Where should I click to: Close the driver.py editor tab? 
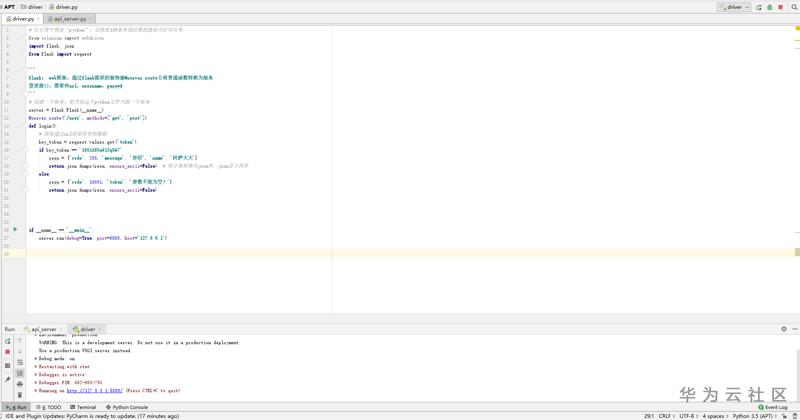click(39, 19)
